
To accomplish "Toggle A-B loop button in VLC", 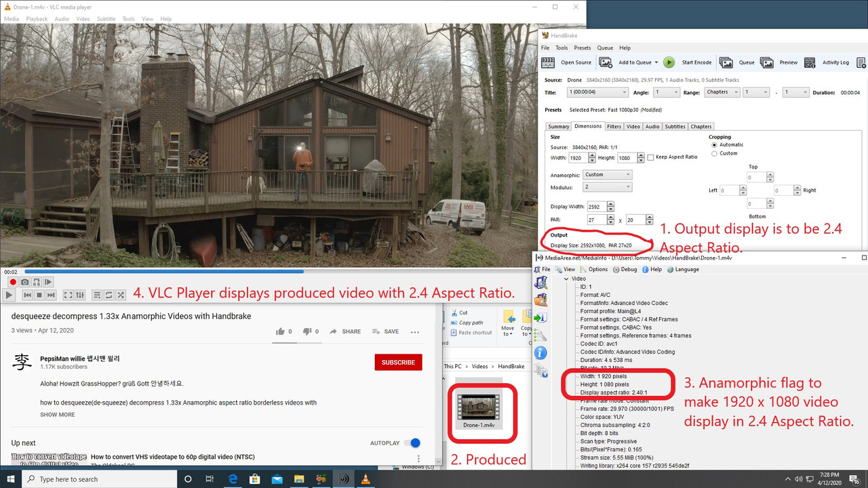I will pyautogui.click(x=37, y=282).
